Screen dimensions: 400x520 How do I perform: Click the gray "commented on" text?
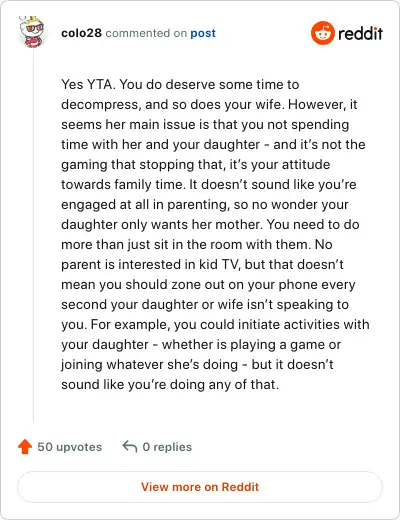click(x=146, y=33)
